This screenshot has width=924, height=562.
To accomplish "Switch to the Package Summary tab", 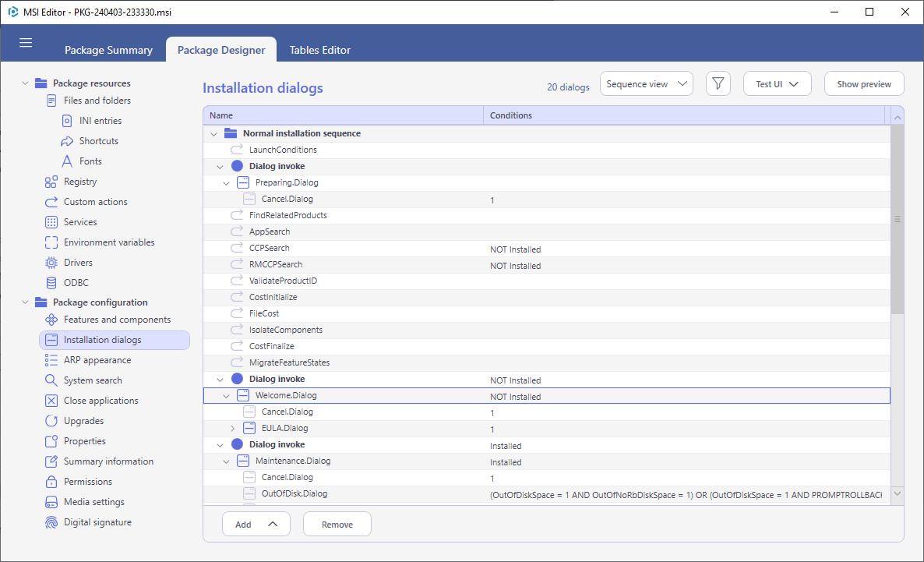I will 108,50.
